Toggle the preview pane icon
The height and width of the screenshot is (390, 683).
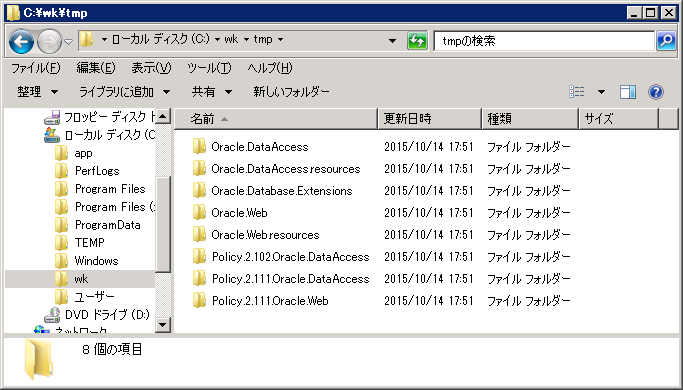(x=628, y=92)
